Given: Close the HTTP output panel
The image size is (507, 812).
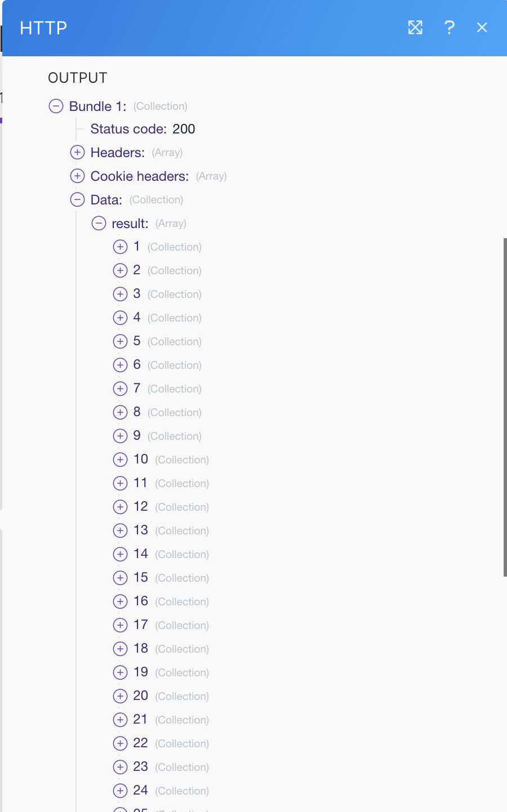Looking at the screenshot, I should (482, 28).
